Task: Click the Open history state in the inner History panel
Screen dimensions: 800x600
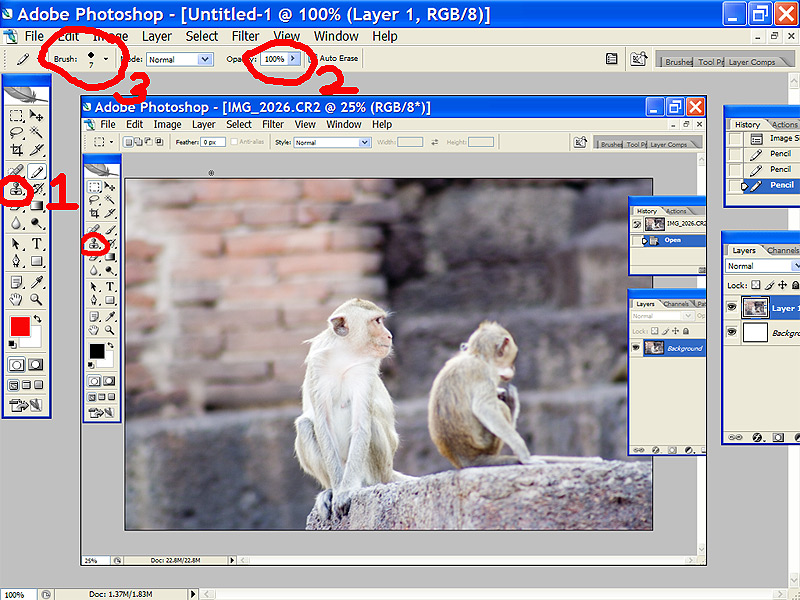Action: (672, 240)
